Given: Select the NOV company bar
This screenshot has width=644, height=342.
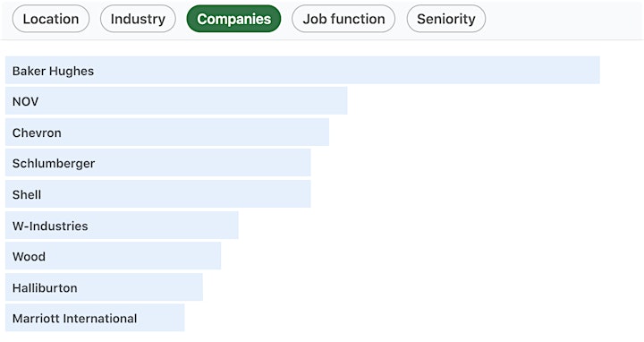Looking at the screenshot, I should click(176, 100).
